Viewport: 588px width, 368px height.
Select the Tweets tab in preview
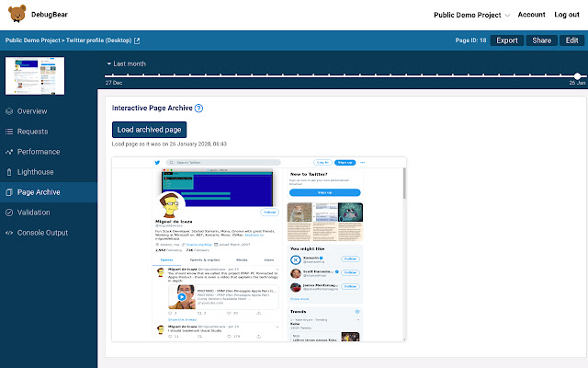point(166,259)
